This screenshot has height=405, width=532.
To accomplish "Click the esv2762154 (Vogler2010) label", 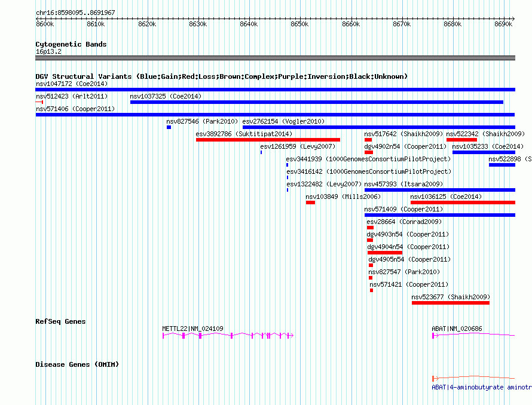I will pos(283,121).
